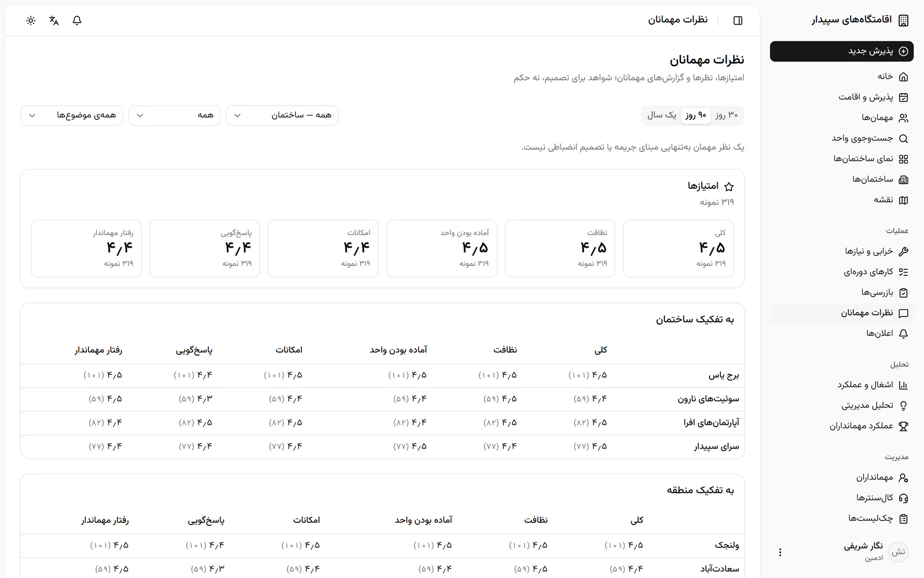Open the همه‌ی موضوع‌ها topics dropdown
Viewport: 924px width, 578px height.
click(x=71, y=116)
